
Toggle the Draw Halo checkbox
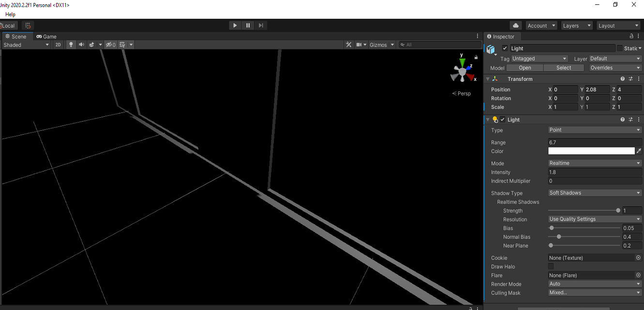[551, 266]
